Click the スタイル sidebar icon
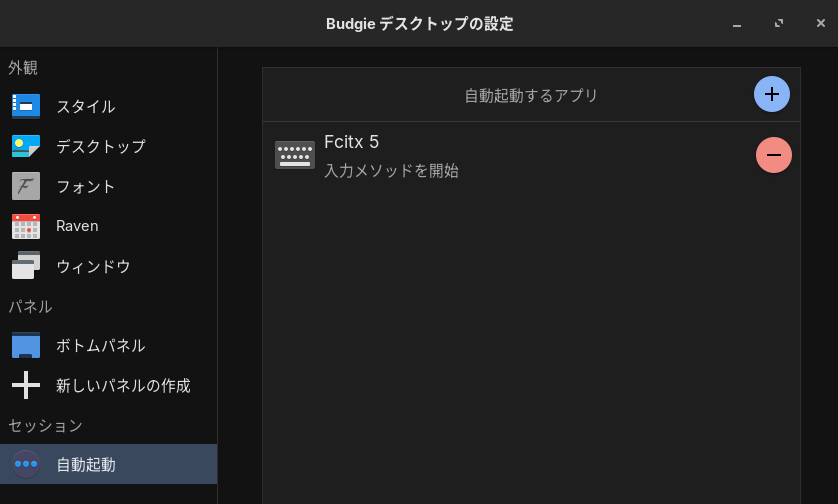 [x=26, y=106]
